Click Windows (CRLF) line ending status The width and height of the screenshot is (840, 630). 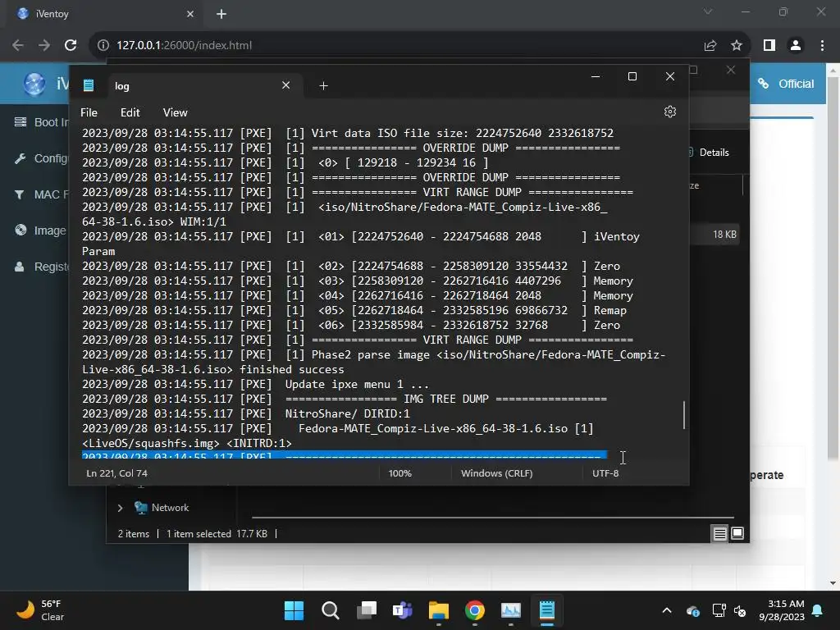[496, 473]
